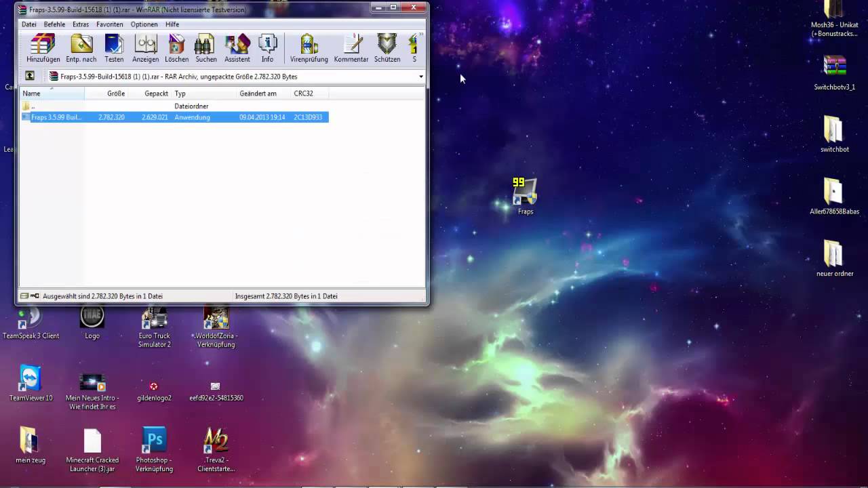Select the parent folder '..' row
Image resolution: width=868 pixels, height=488 pixels.
tap(174, 106)
